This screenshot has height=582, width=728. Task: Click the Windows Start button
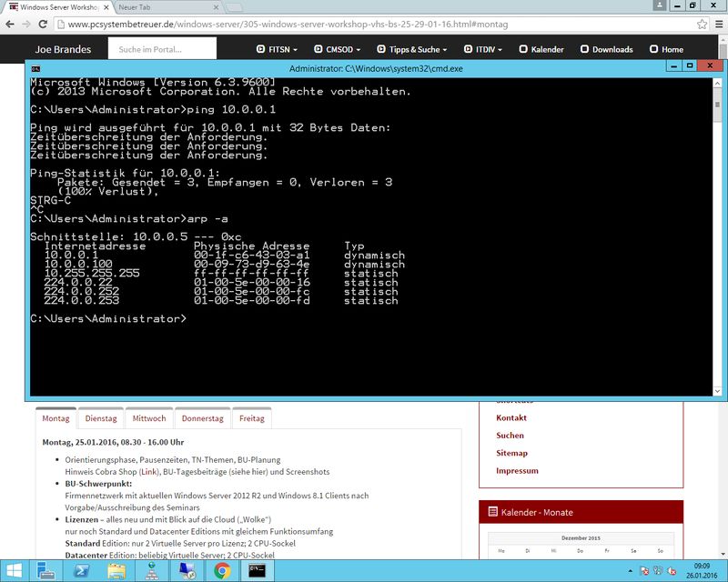pos(18,570)
